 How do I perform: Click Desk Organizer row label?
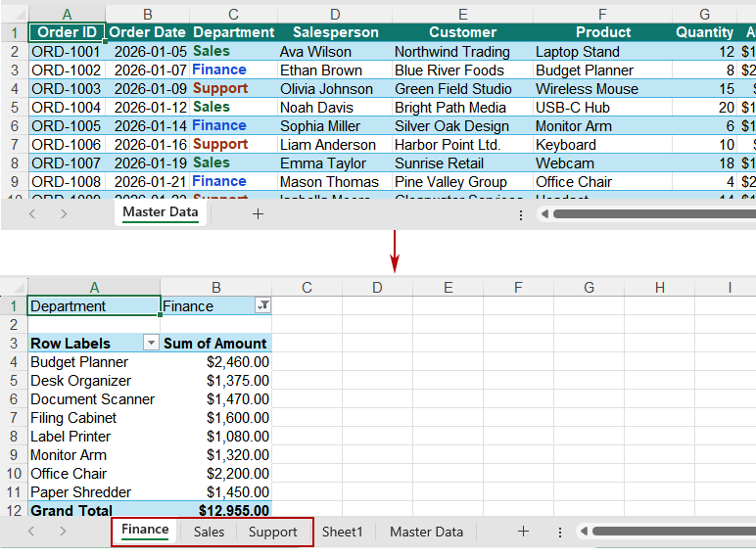point(94,381)
